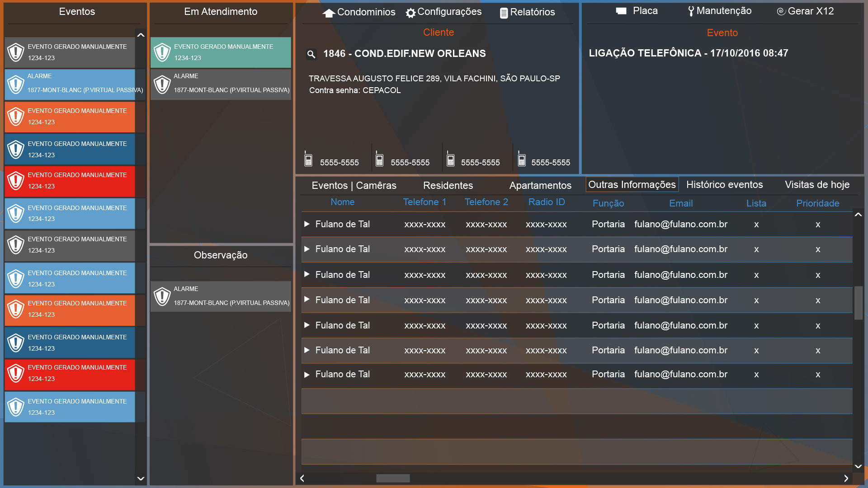
Task: Expand the sixth Fulano de Tal row
Action: click(307, 350)
